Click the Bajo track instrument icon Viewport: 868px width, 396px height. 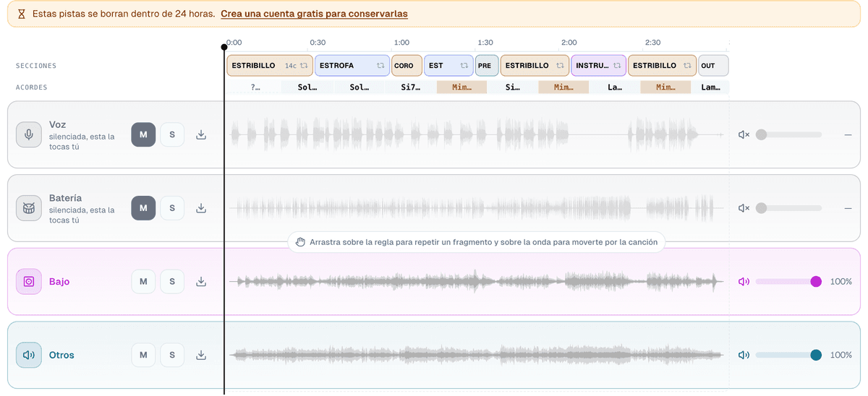point(29,282)
